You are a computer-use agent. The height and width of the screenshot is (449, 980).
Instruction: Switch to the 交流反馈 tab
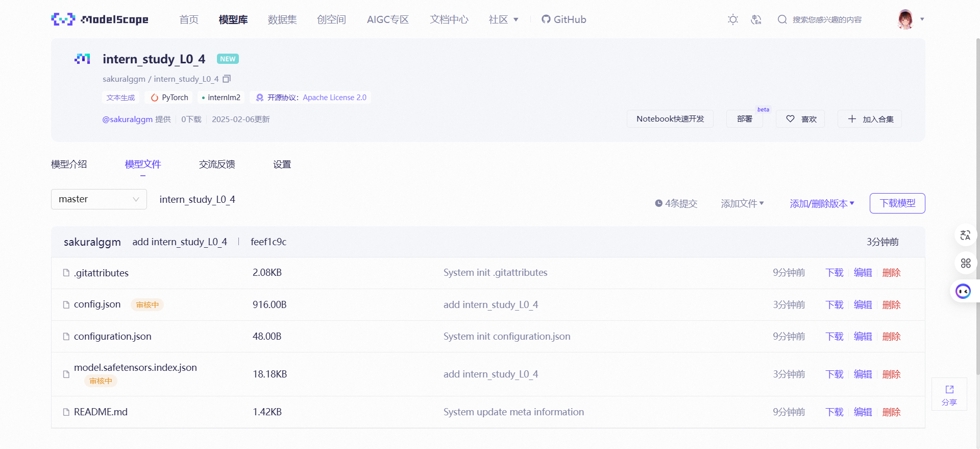217,164
